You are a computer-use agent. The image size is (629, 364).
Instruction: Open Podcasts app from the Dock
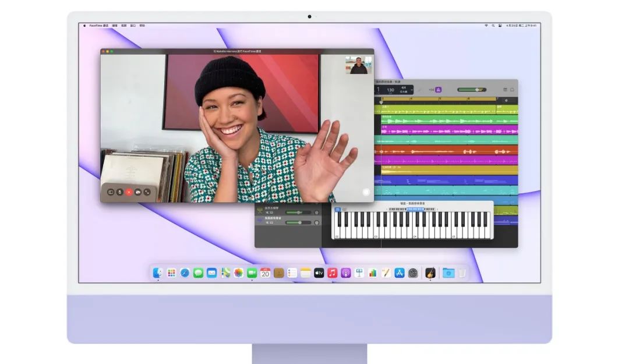(345, 273)
